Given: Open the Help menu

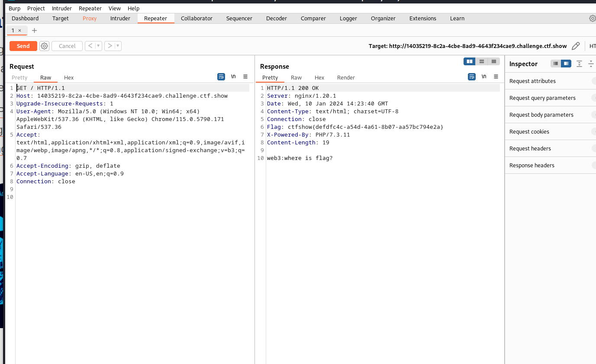Looking at the screenshot, I should (134, 8).
